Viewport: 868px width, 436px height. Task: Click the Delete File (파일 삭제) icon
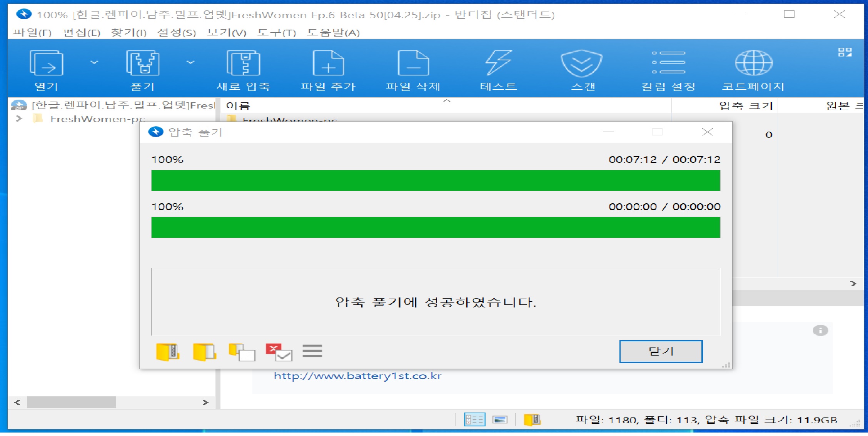[x=413, y=63]
